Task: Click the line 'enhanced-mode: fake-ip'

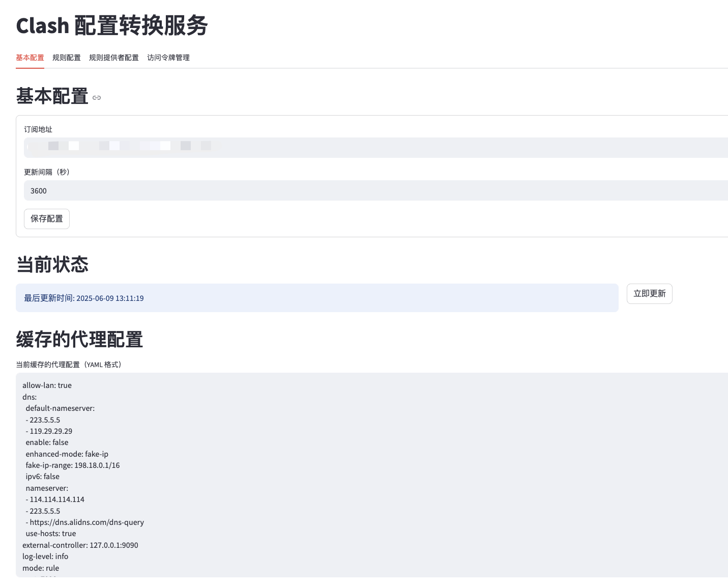Action: (x=67, y=454)
